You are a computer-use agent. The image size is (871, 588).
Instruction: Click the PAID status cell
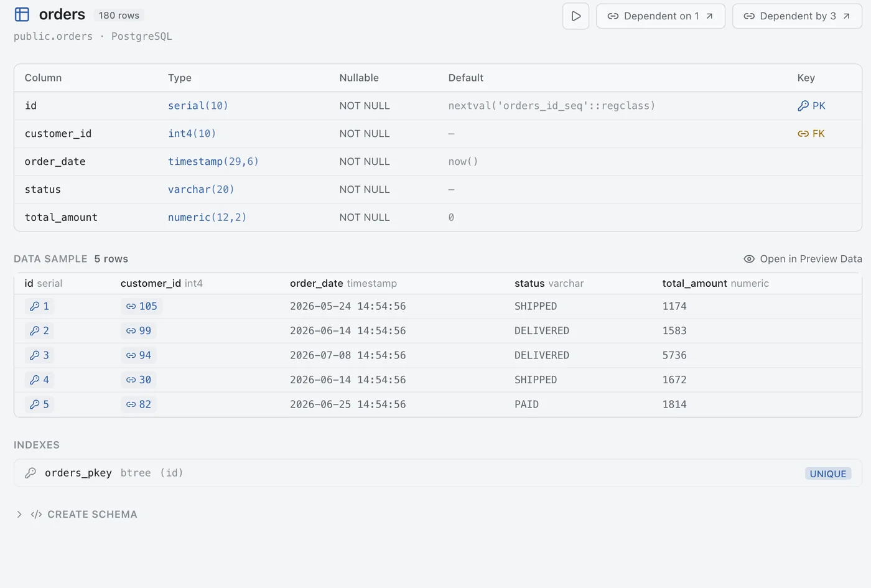pyautogui.click(x=526, y=404)
